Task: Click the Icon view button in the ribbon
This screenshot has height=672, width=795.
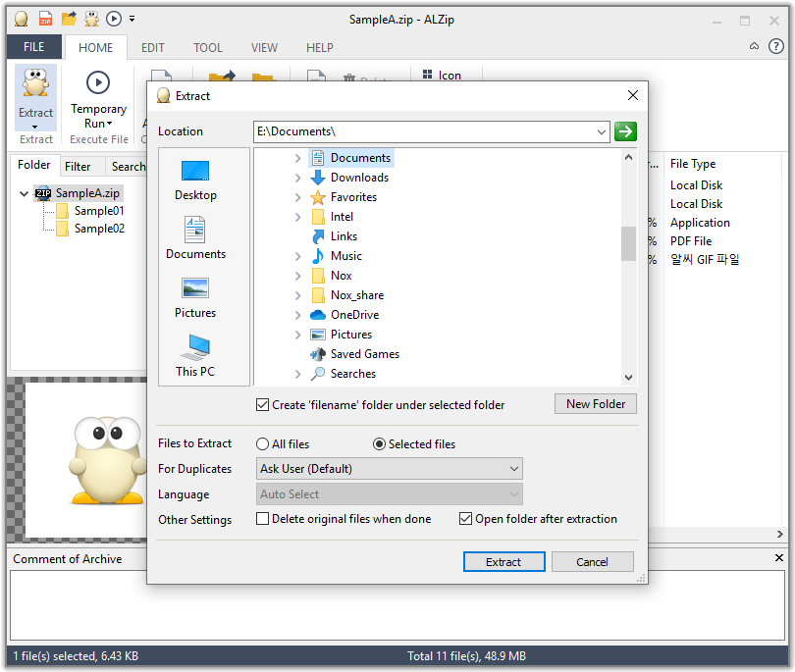Action: pyautogui.click(x=442, y=75)
